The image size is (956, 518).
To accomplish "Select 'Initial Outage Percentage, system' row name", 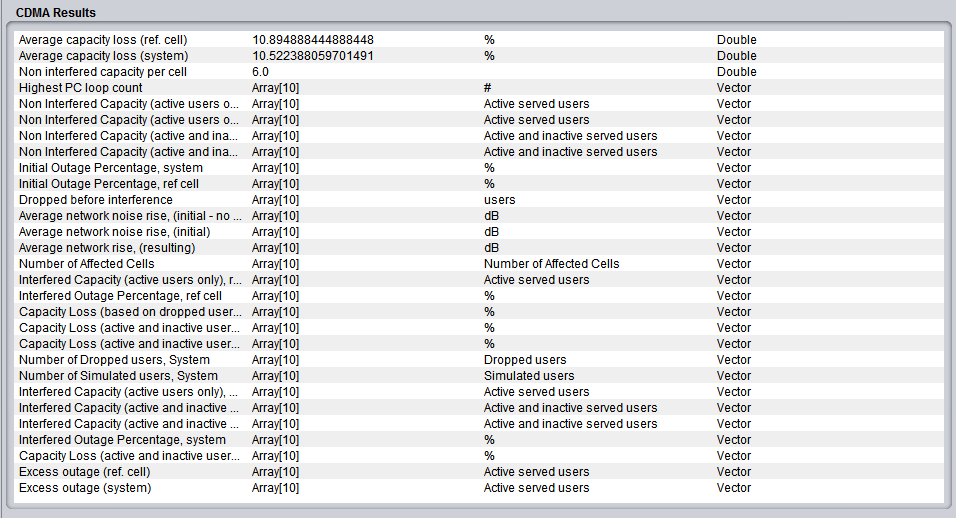I will [111, 168].
